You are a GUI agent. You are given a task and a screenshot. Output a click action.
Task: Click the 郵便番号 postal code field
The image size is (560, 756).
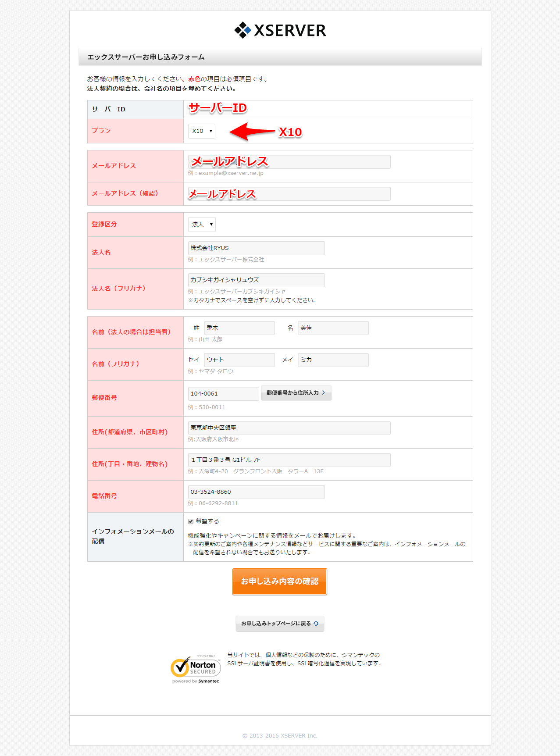click(223, 394)
